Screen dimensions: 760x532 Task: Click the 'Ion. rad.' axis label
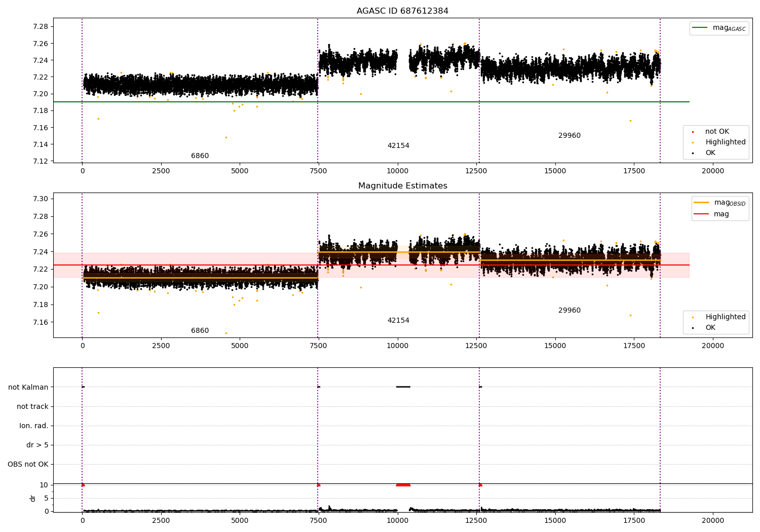click(34, 426)
